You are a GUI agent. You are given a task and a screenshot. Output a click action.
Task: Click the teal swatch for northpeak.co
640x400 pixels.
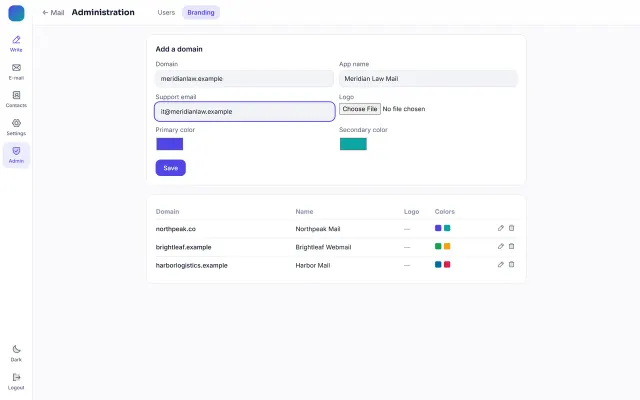coord(447,228)
